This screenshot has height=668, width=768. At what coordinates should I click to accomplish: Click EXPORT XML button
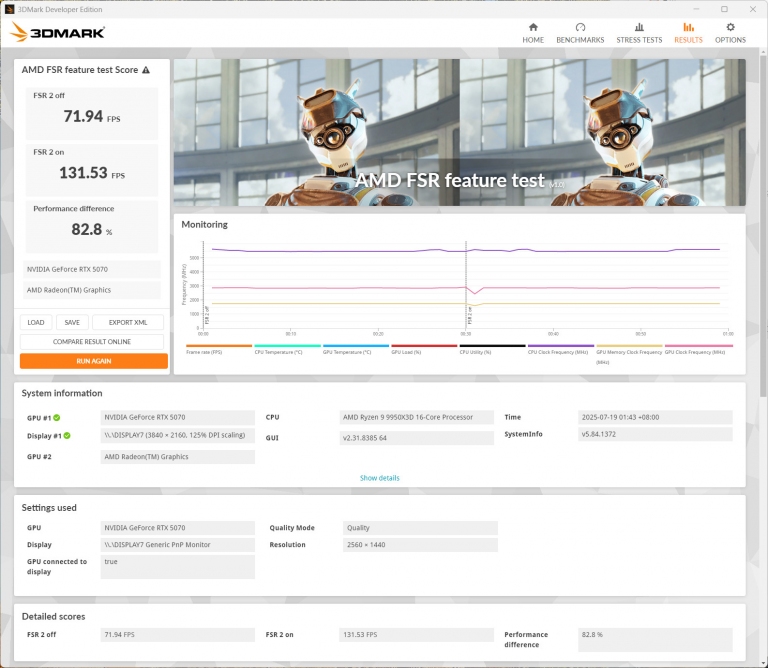click(x=128, y=322)
